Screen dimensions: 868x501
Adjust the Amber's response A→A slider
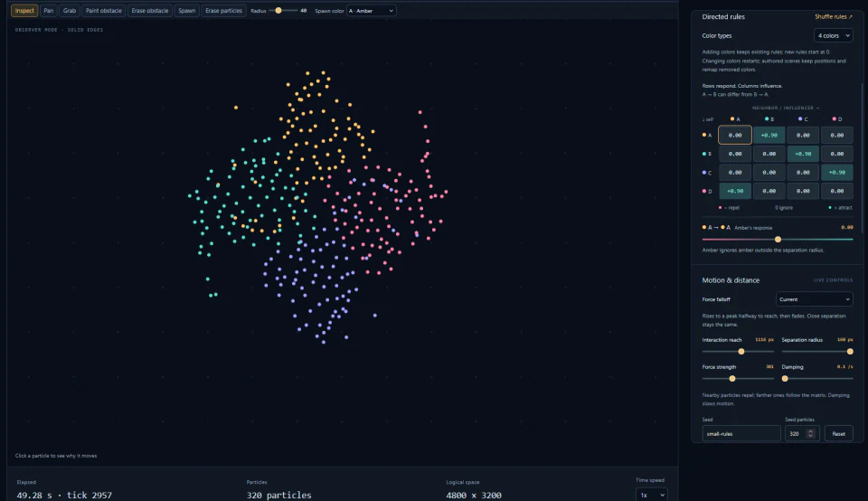pyautogui.click(x=778, y=239)
